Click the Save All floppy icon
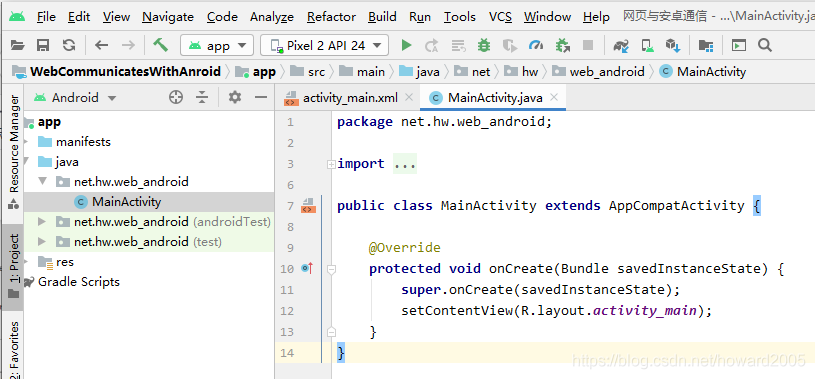The image size is (815, 379). [43, 46]
